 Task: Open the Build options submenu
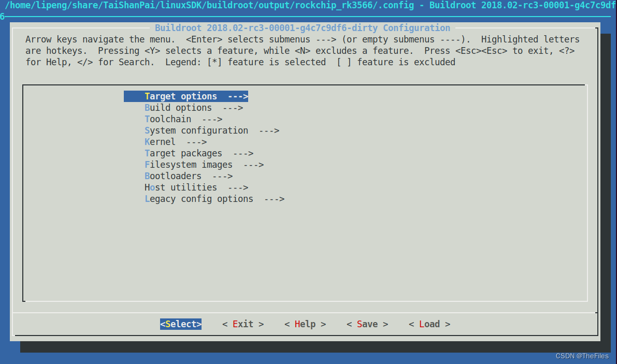tap(194, 108)
